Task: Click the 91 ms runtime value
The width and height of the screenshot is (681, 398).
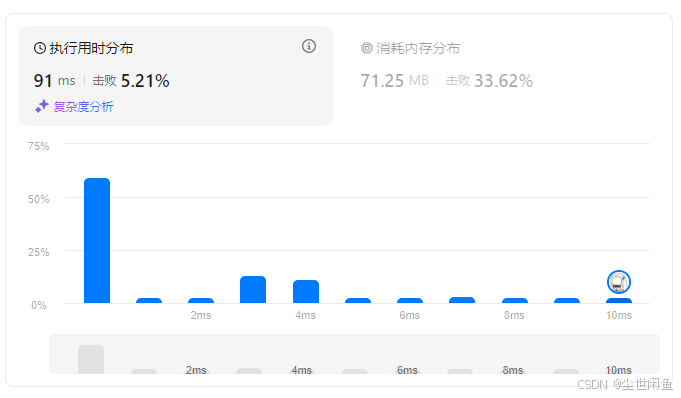Action: (54, 81)
